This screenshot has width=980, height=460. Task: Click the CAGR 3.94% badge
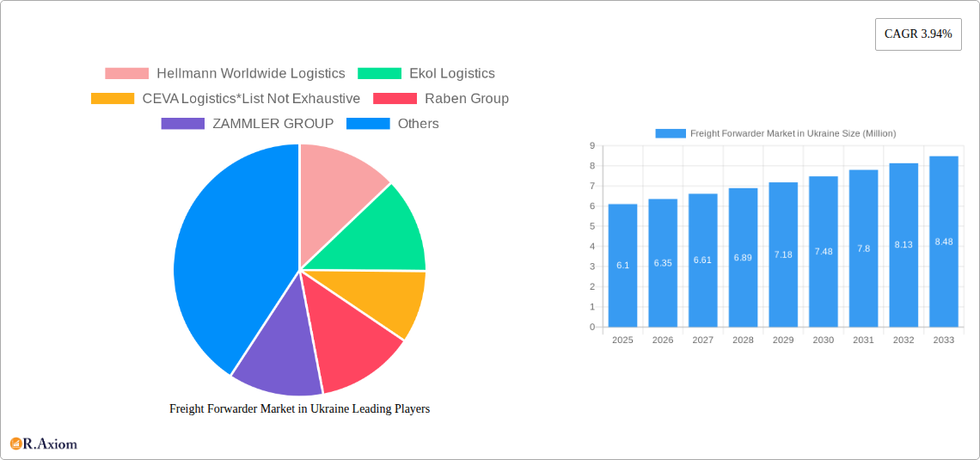918,34
